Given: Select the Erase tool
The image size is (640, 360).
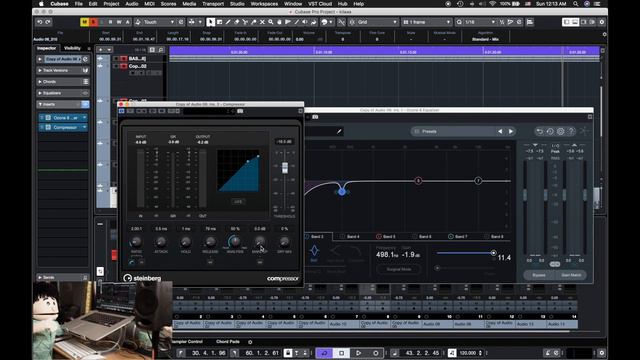Looking at the screenshot, I should coord(236,22).
